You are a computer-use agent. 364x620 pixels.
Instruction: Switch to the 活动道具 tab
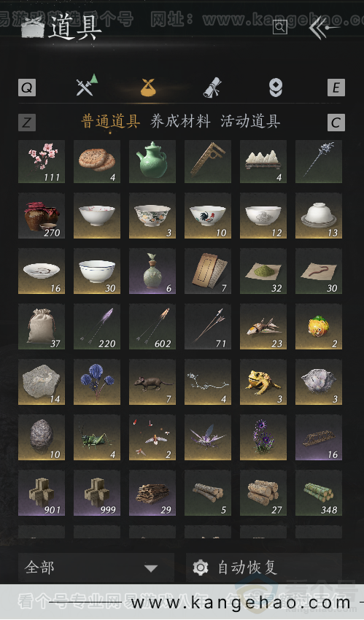point(250,121)
